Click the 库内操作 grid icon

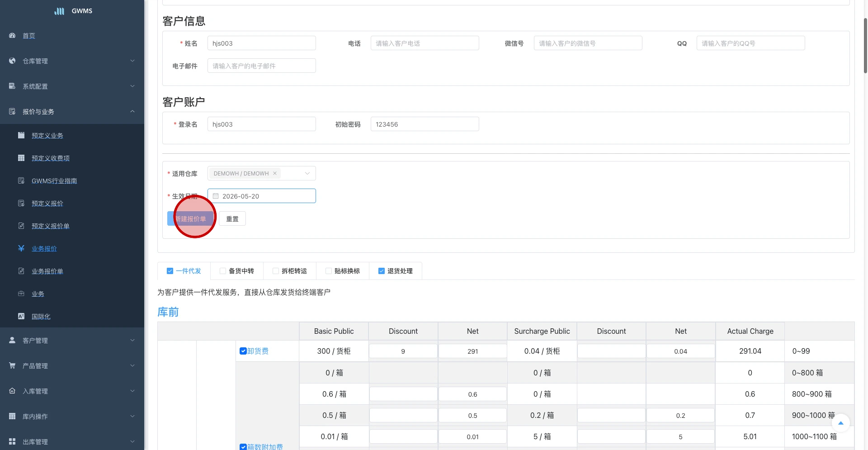[12, 416]
